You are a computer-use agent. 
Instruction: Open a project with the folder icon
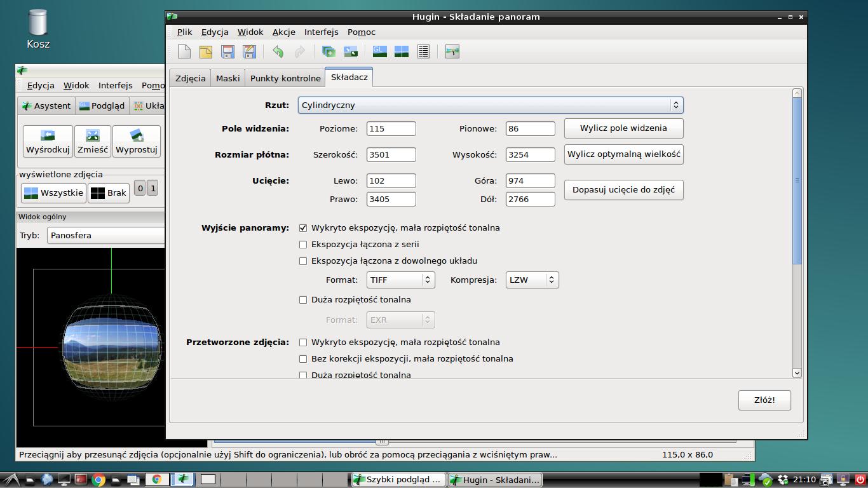(206, 52)
